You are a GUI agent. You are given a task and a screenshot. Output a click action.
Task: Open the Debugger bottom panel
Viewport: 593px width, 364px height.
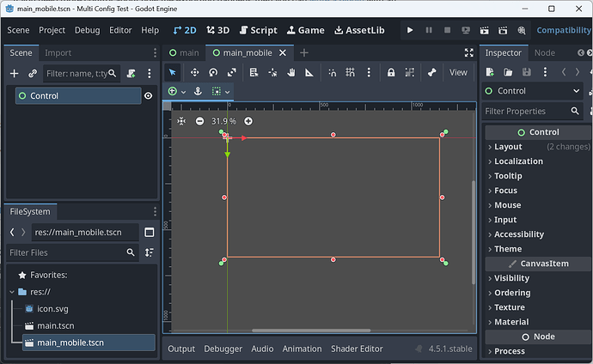pyautogui.click(x=223, y=349)
